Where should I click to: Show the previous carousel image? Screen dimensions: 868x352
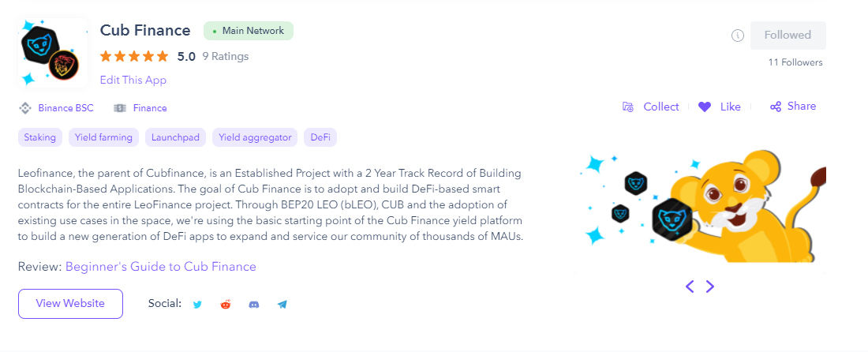point(690,286)
